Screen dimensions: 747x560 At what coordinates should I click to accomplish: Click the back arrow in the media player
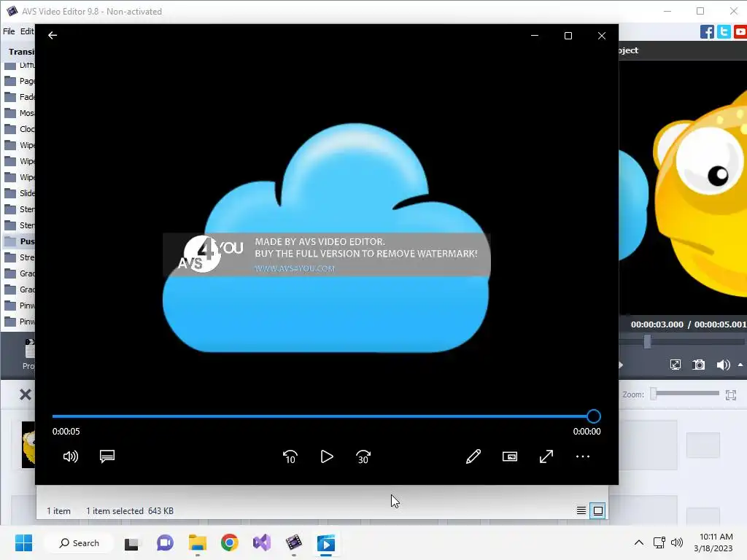53,35
